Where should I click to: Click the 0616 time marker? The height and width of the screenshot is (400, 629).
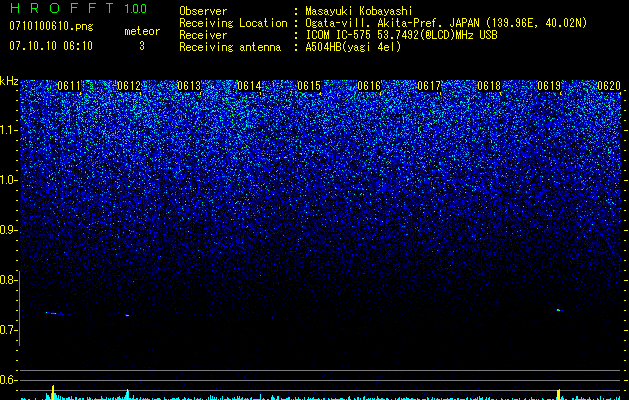tap(369, 86)
